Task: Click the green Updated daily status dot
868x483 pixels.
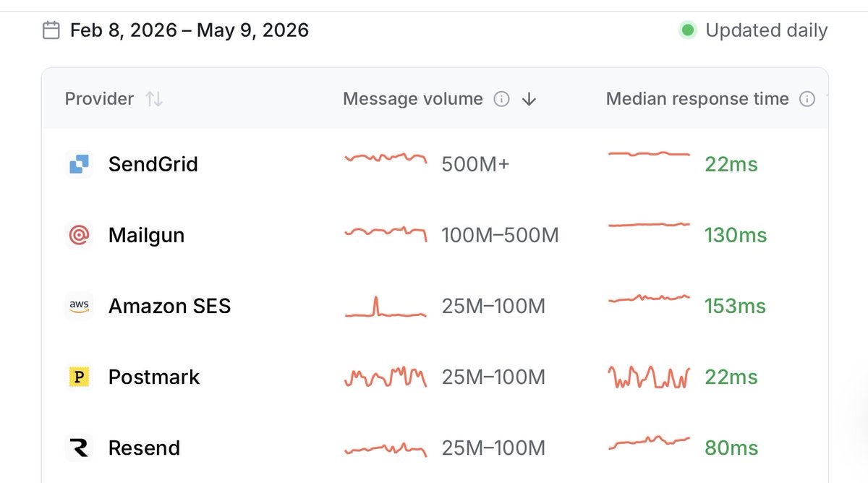Action: point(688,30)
